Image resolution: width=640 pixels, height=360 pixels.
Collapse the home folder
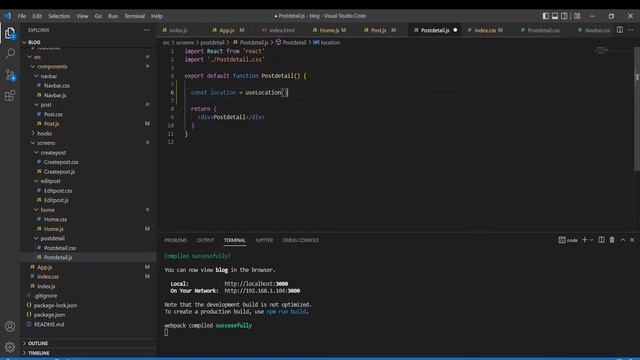88,210
